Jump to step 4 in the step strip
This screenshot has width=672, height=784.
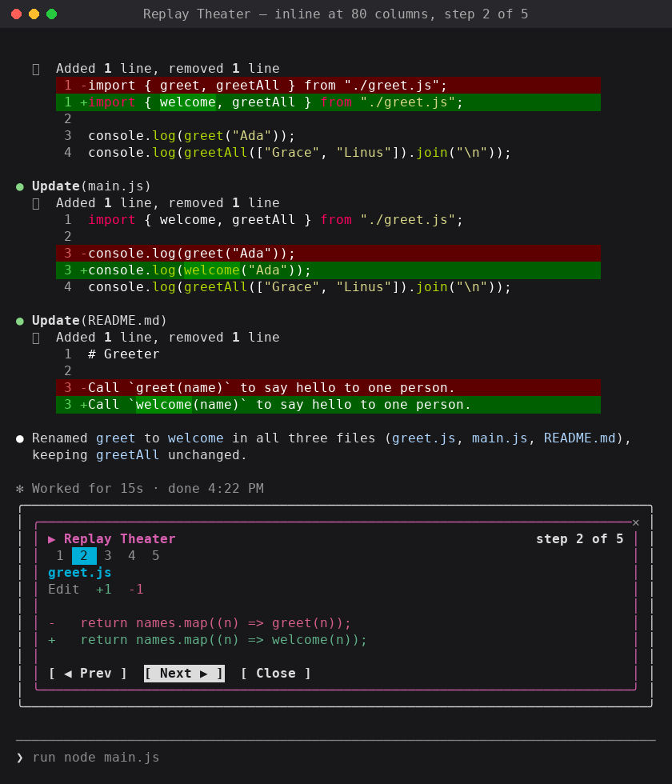coord(132,556)
